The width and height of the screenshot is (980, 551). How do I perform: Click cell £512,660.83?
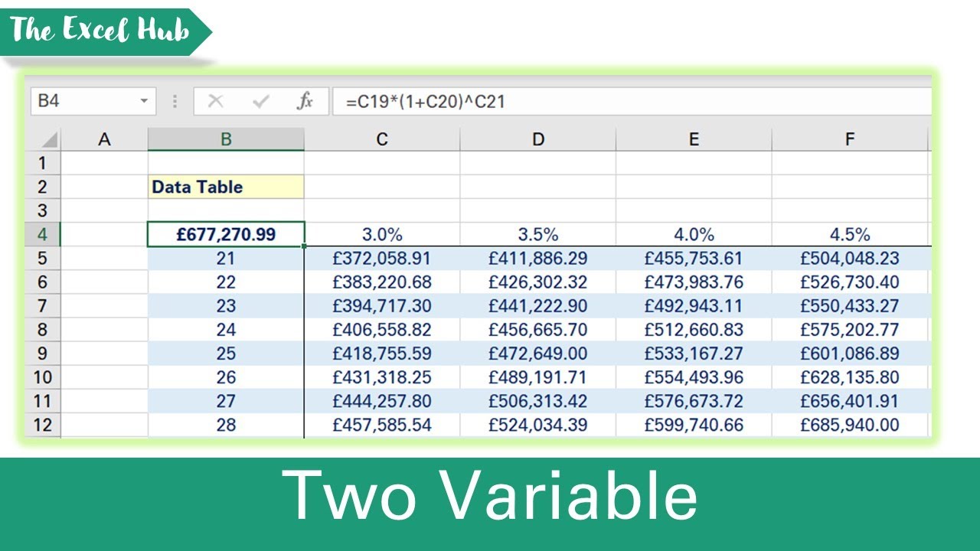[x=694, y=330]
